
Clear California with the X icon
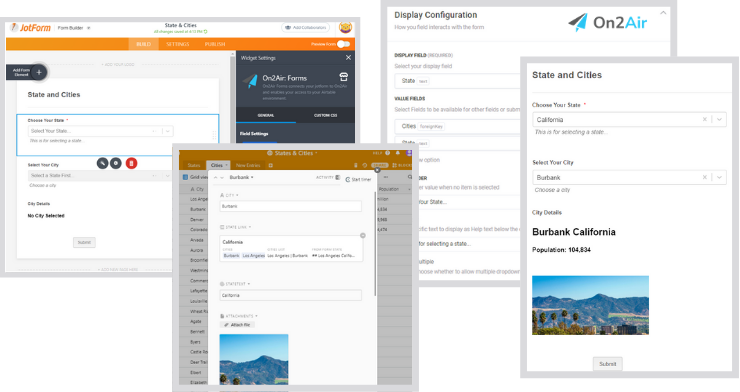[x=705, y=119]
